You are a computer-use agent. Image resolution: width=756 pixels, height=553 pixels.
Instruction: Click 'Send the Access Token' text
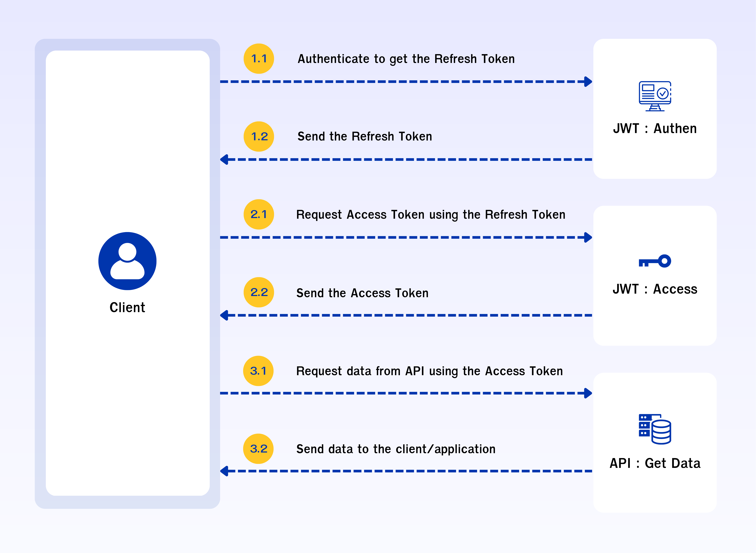[362, 293]
